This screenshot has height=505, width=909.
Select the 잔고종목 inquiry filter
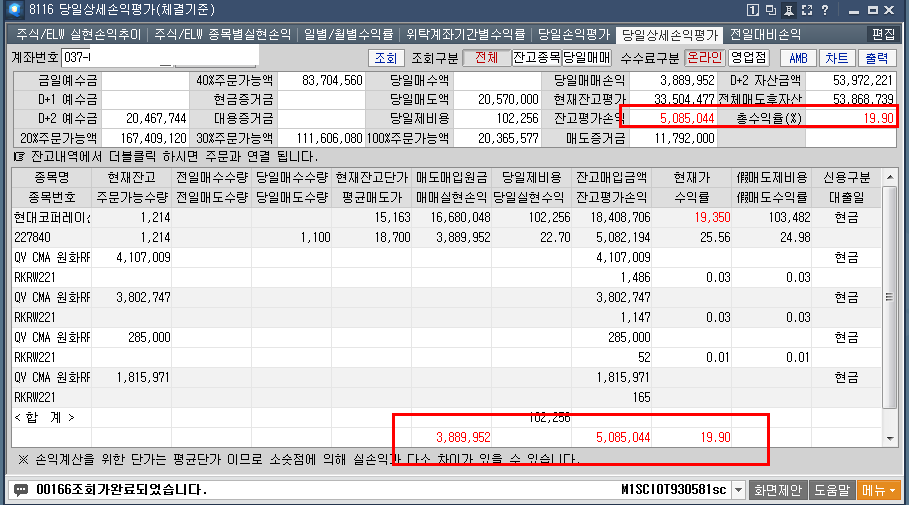[536, 57]
